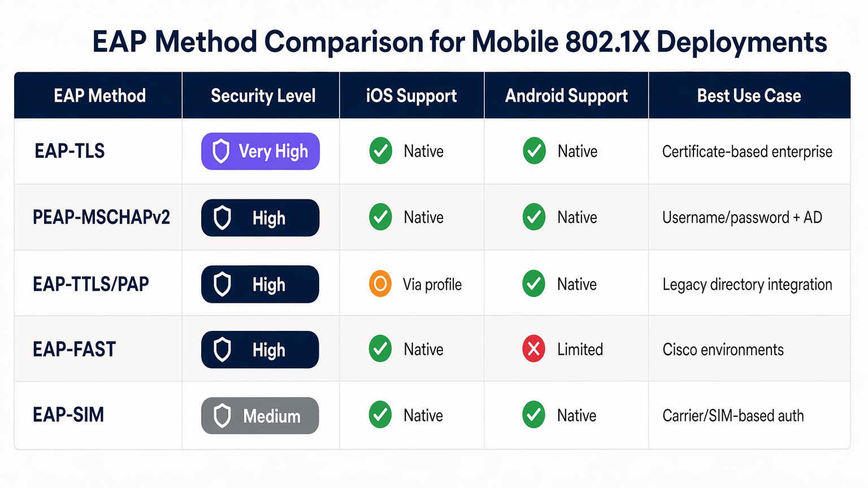This screenshot has height=488, width=868.
Task: Click the green checkmark for EAP-FAST iOS support
Action: coord(380,349)
